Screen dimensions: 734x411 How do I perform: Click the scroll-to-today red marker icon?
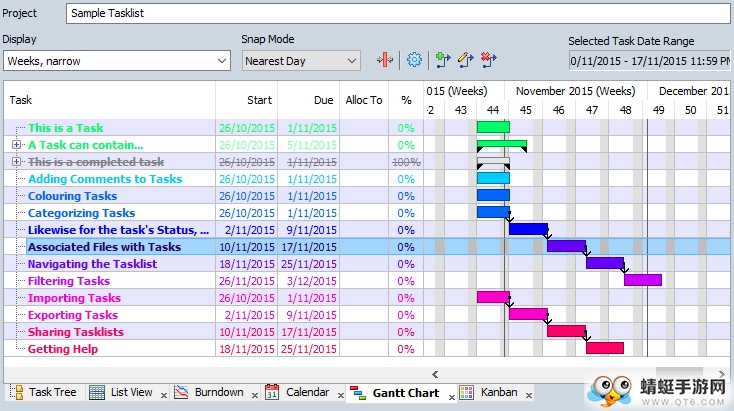pyautogui.click(x=385, y=60)
